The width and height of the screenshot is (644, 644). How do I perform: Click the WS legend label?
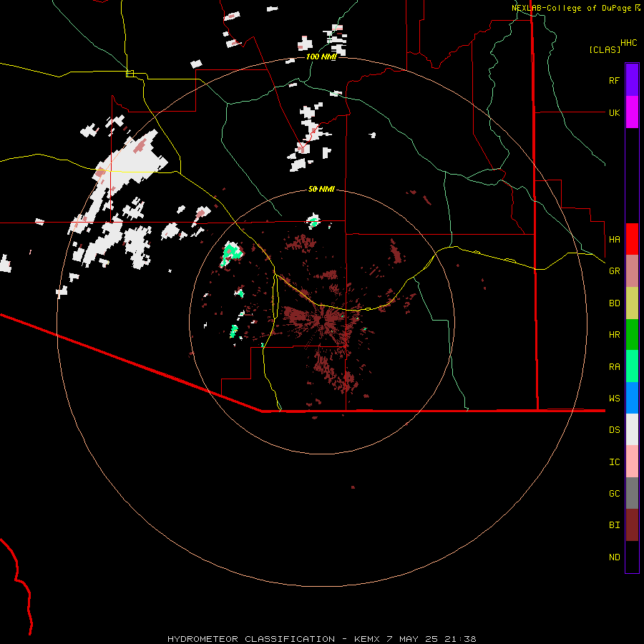(614, 399)
